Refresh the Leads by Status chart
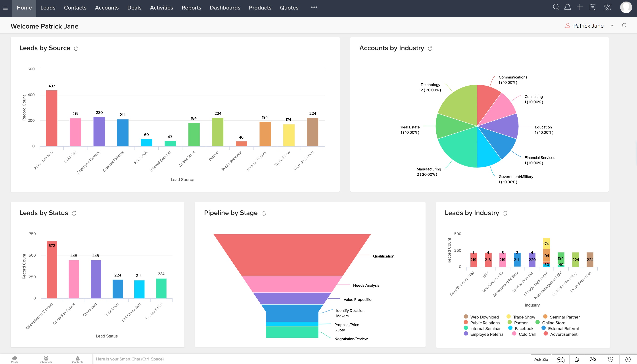 tap(73, 214)
